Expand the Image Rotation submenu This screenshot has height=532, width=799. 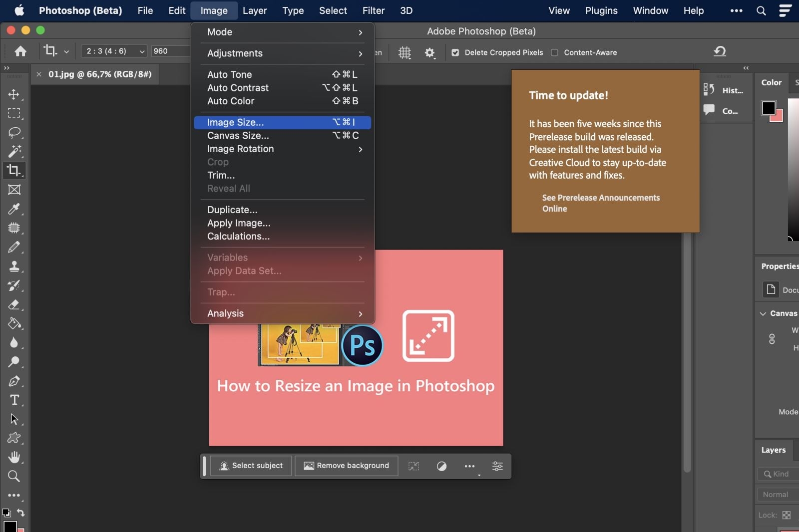pos(283,149)
